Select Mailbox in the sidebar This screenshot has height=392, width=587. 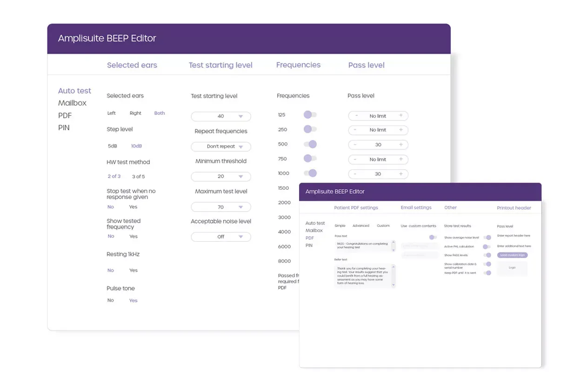tap(72, 103)
